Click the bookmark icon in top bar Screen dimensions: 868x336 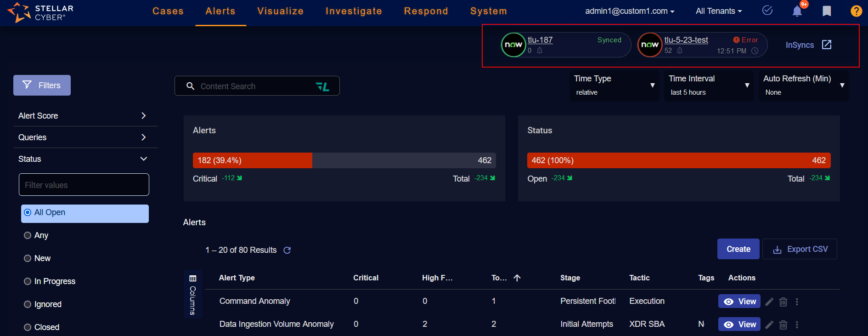click(x=827, y=11)
